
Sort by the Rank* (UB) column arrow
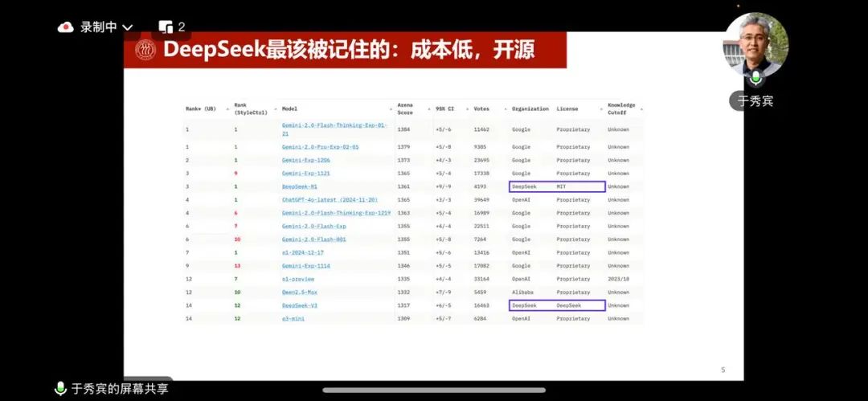point(227,109)
